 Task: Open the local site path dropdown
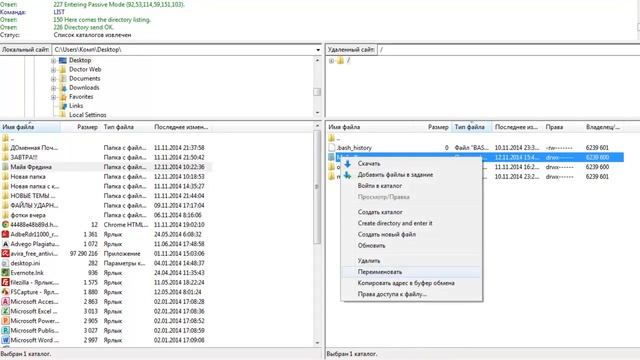pos(318,50)
